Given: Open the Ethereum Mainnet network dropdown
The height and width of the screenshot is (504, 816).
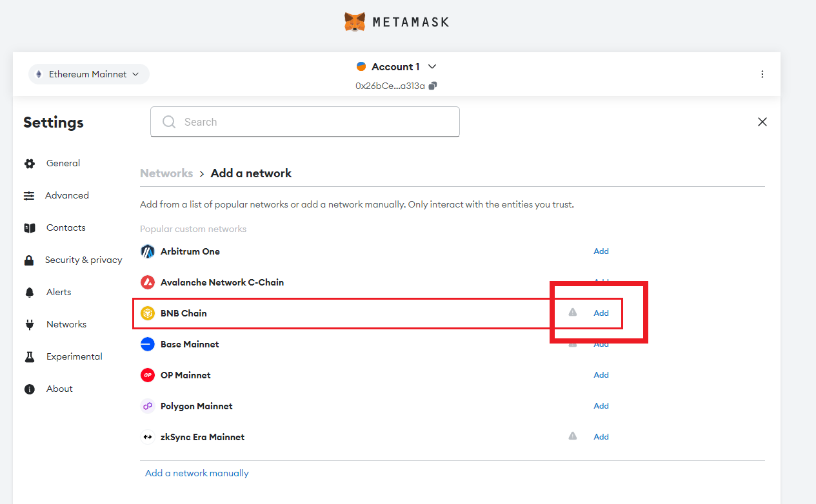Looking at the screenshot, I should 88,74.
